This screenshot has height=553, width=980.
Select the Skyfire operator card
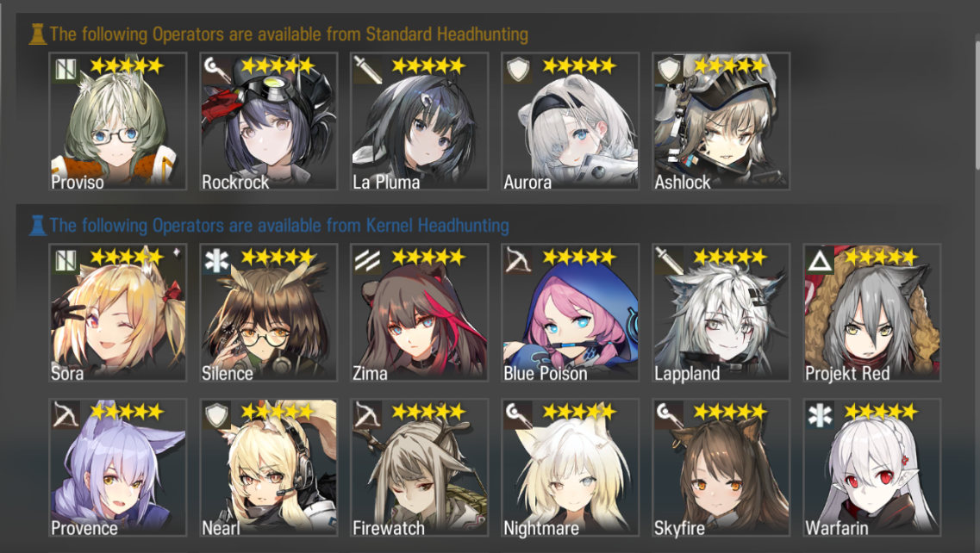721,468
